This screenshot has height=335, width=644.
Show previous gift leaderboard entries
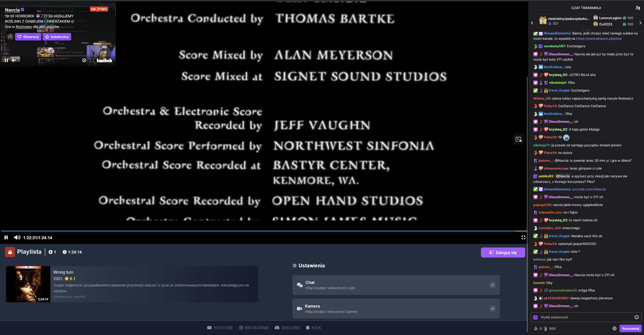[x=532, y=23]
